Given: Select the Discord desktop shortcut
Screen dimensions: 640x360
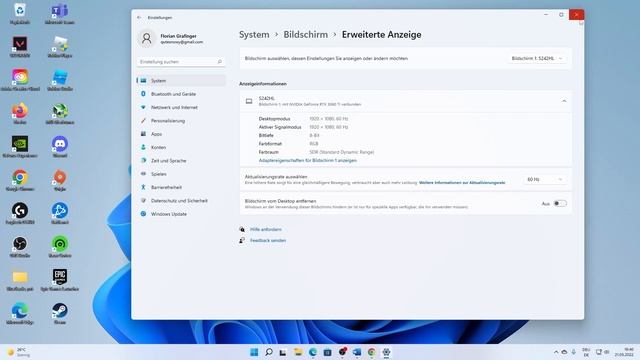Looking at the screenshot, I should [x=60, y=147].
